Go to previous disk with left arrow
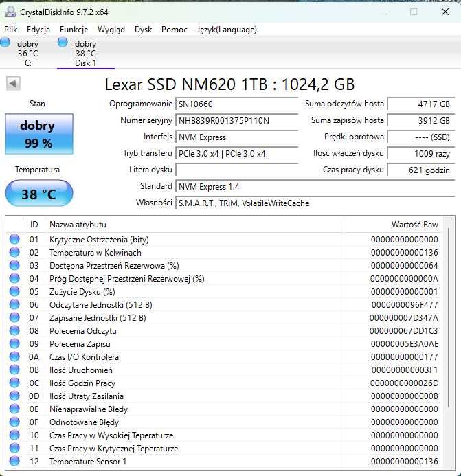 (13, 84)
